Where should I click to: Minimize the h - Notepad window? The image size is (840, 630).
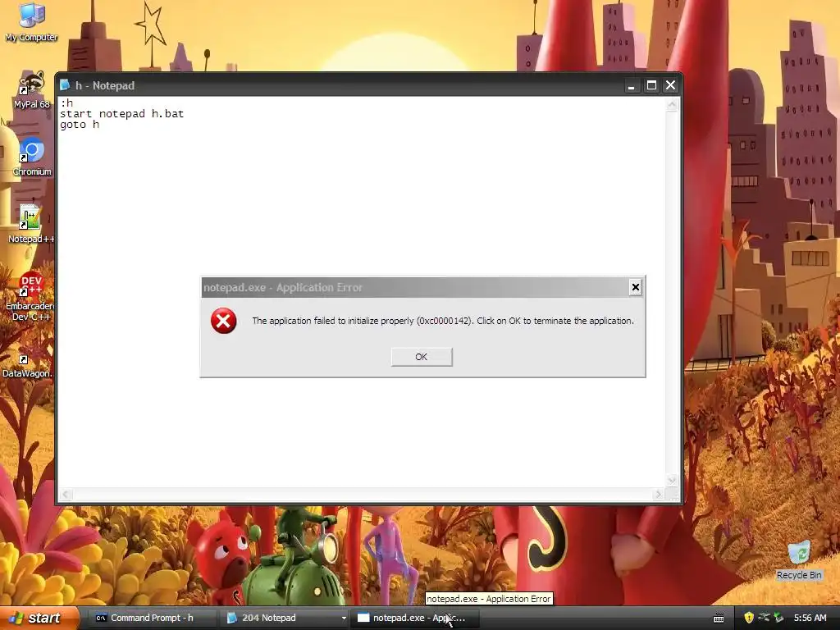point(632,85)
